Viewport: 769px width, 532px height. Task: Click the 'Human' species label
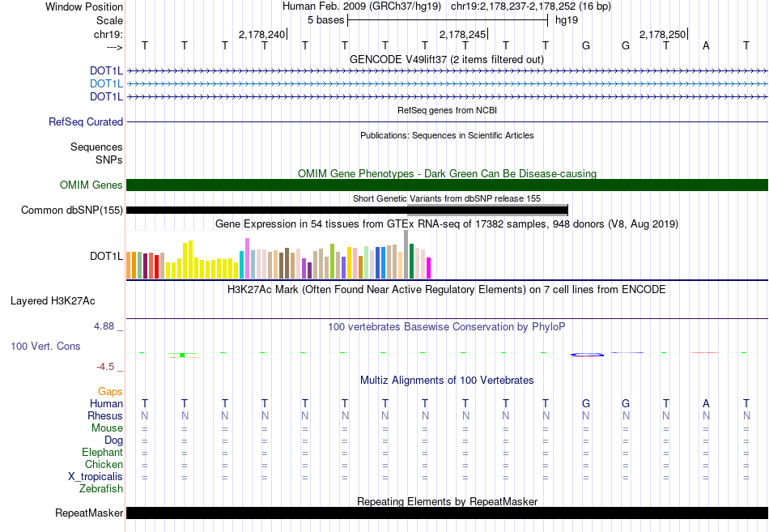click(x=106, y=404)
